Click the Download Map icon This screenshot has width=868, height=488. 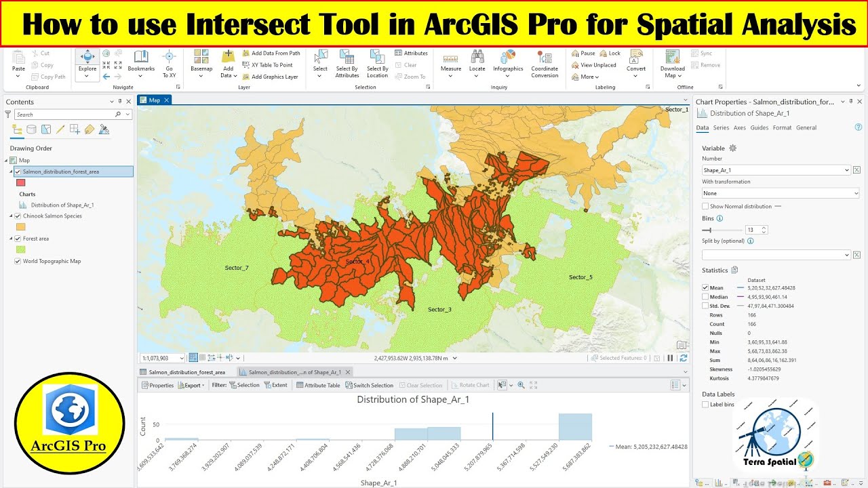(673, 57)
